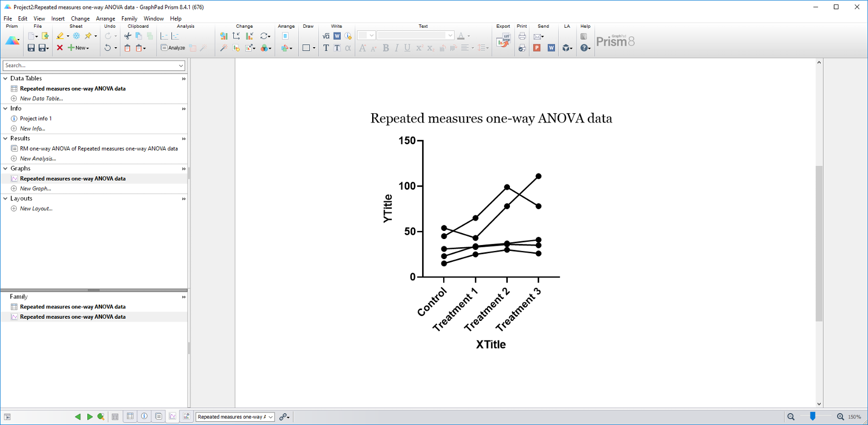Click the zoom out magnifier icon
The height and width of the screenshot is (425, 868).
[791, 416]
